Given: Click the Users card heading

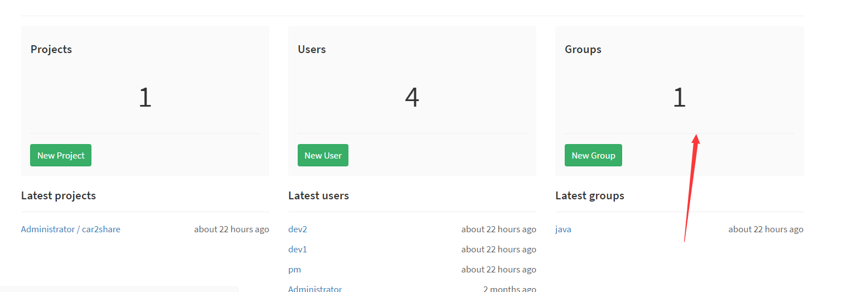Looking at the screenshot, I should click(312, 49).
